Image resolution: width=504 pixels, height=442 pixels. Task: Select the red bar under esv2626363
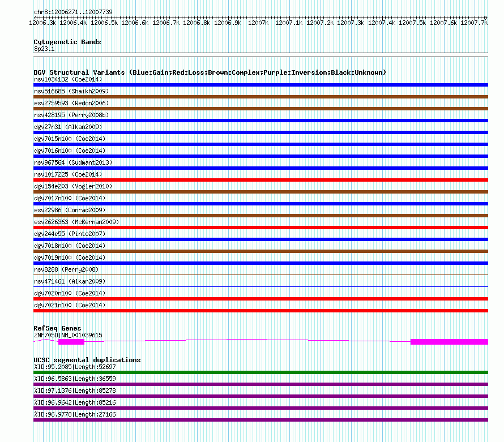pos(260,228)
